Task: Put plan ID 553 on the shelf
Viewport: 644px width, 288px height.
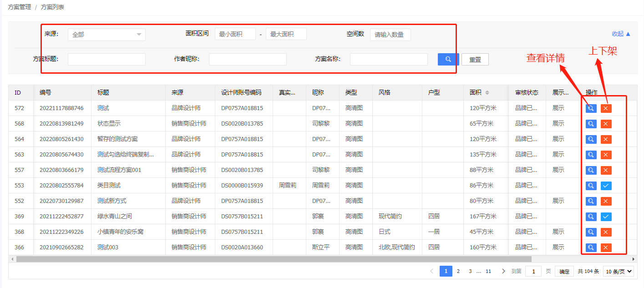Action: tap(606, 186)
